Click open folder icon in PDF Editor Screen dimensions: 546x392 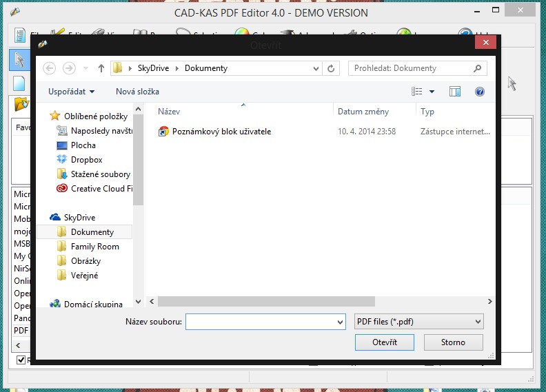point(21,103)
